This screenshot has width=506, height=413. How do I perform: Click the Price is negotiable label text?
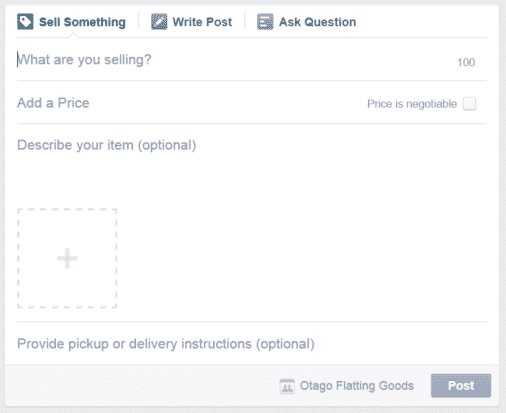click(412, 104)
